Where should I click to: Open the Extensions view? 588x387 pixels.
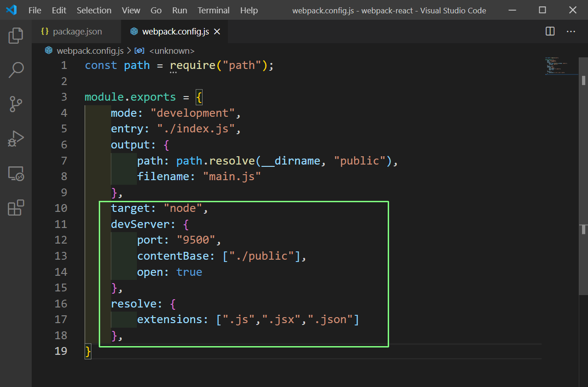pyautogui.click(x=16, y=208)
